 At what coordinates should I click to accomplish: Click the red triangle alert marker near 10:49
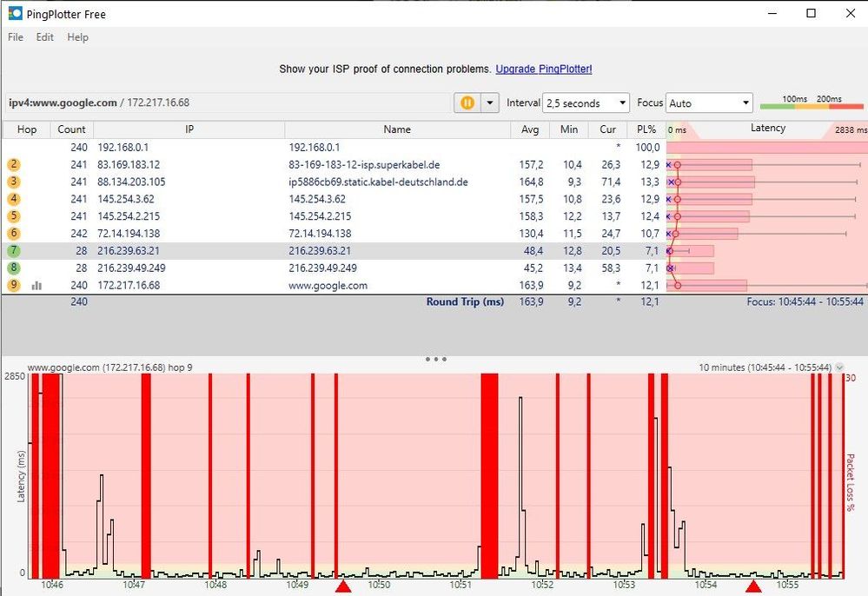344,586
